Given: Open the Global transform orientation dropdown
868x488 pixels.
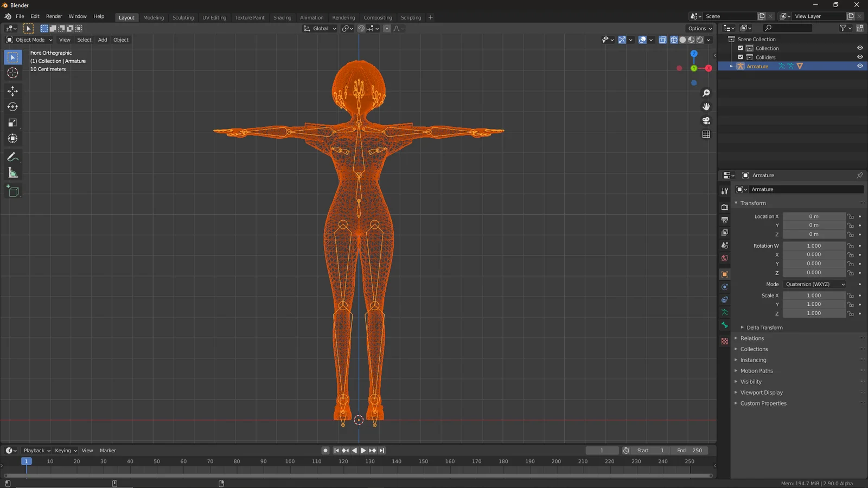Looking at the screenshot, I should [320, 28].
